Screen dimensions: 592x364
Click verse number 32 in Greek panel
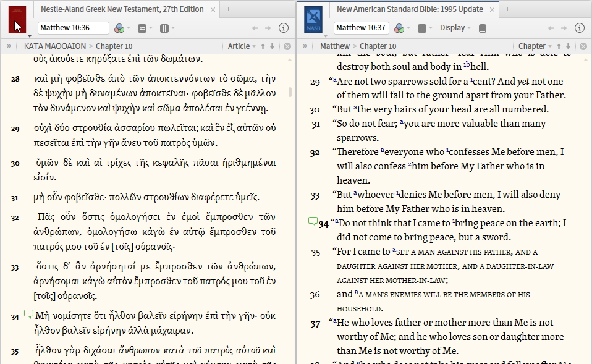[x=15, y=218]
